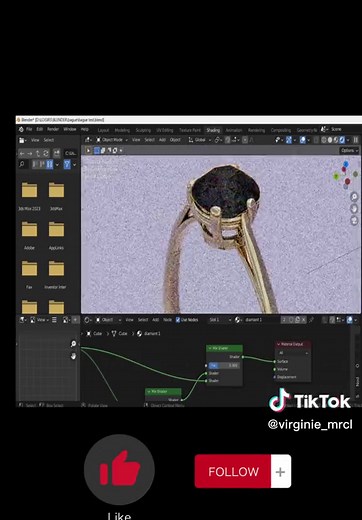Toggle the Use Nodes checkbox
The width and height of the screenshot is (362, 520).
coord(178,320)
